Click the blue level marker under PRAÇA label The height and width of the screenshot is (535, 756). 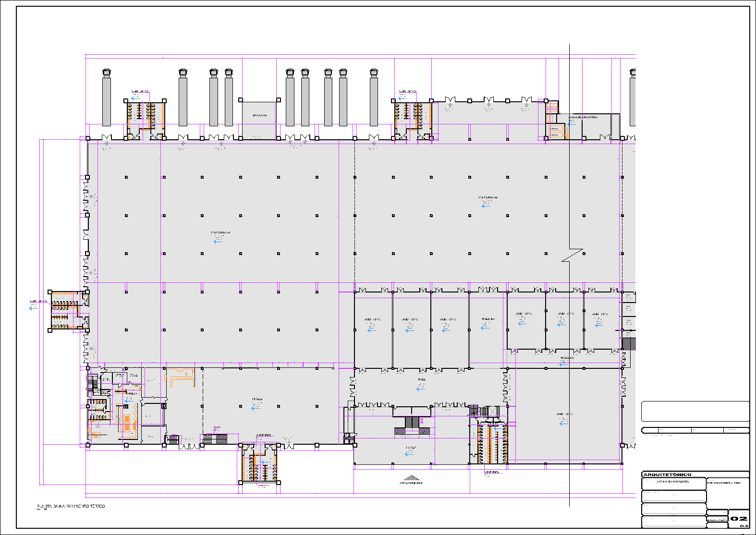click(x=255, y=408)
